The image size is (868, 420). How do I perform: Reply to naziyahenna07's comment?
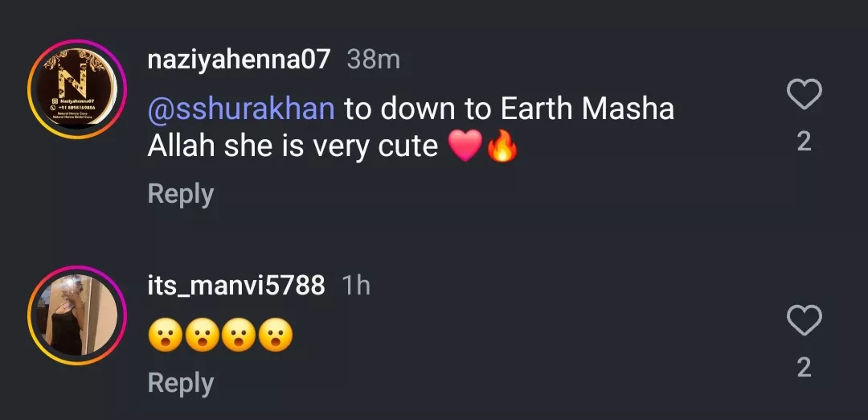pyautogui.click(x=181, y=194)
